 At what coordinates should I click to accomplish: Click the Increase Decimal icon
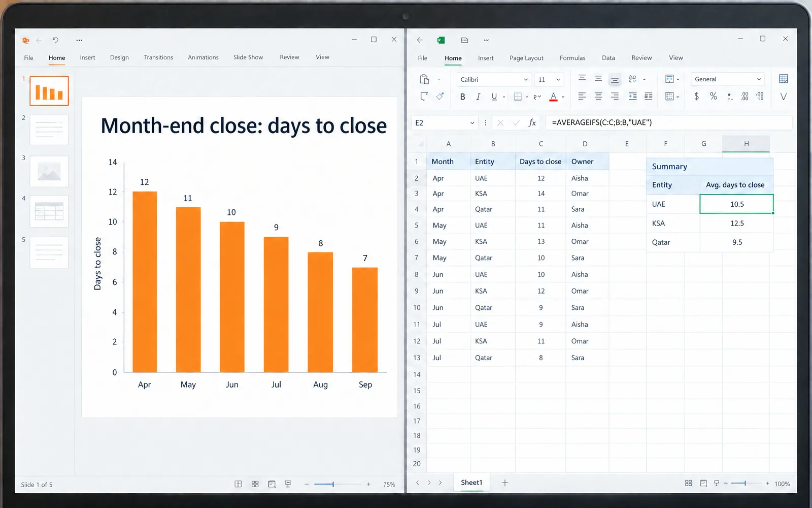pos(745,96)
